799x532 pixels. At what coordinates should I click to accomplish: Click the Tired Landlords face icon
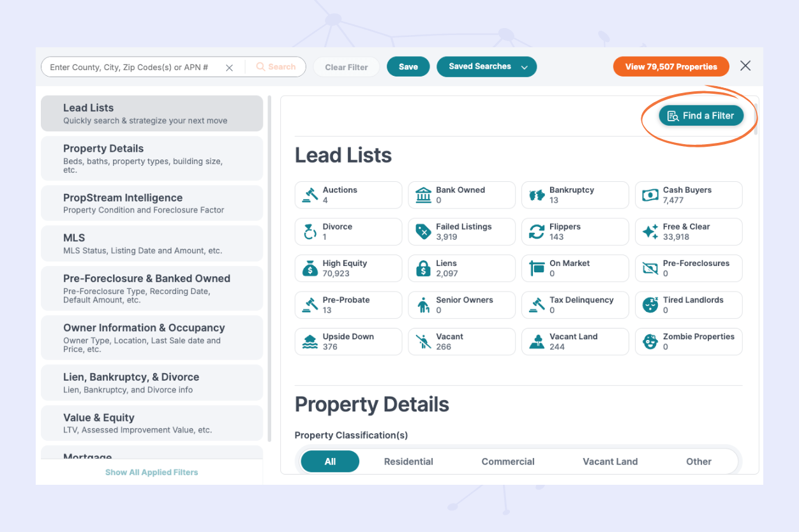[650, 305]
